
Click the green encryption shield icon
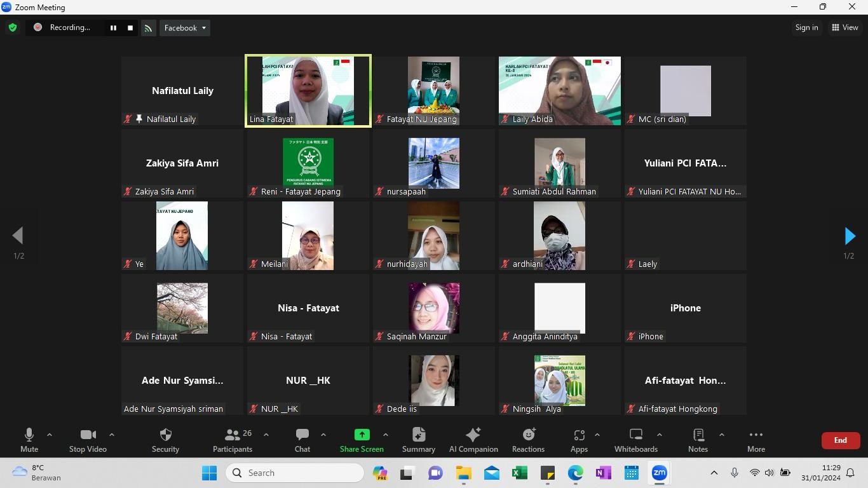(13, 28)
